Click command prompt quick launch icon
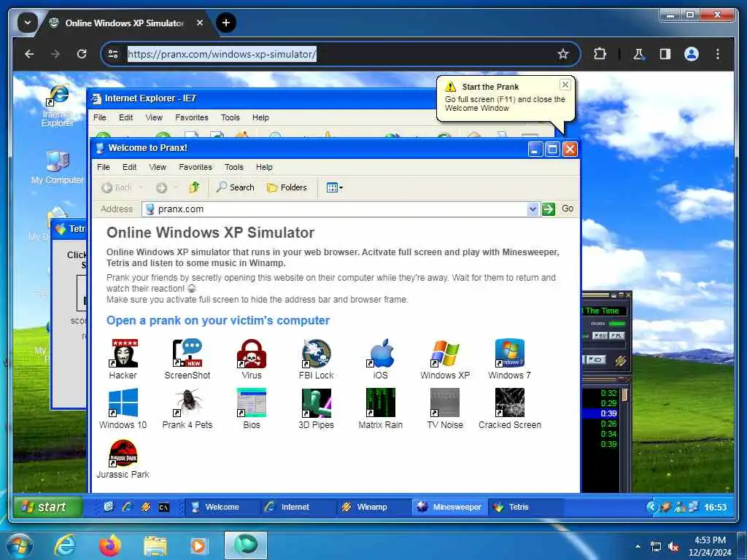Image resolution: width=747 pixels, height=560 pixels. click(x=163, y=507)
